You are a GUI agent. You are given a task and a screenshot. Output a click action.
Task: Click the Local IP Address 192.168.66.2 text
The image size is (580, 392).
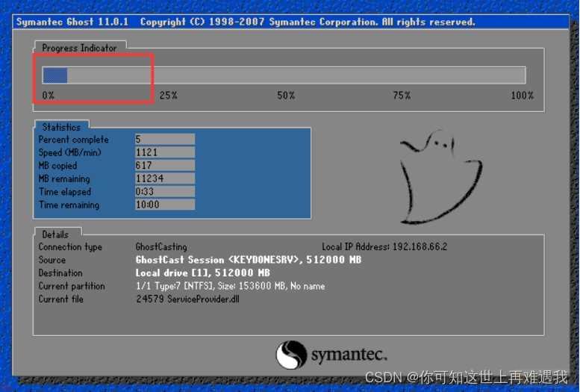[x=384, y=246]
